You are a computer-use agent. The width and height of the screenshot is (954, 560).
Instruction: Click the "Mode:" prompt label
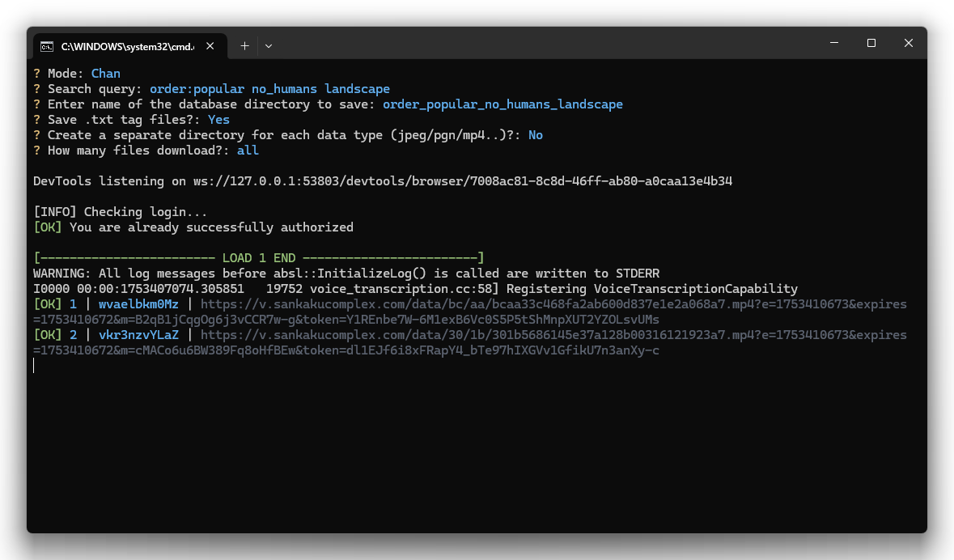point(65,73)
